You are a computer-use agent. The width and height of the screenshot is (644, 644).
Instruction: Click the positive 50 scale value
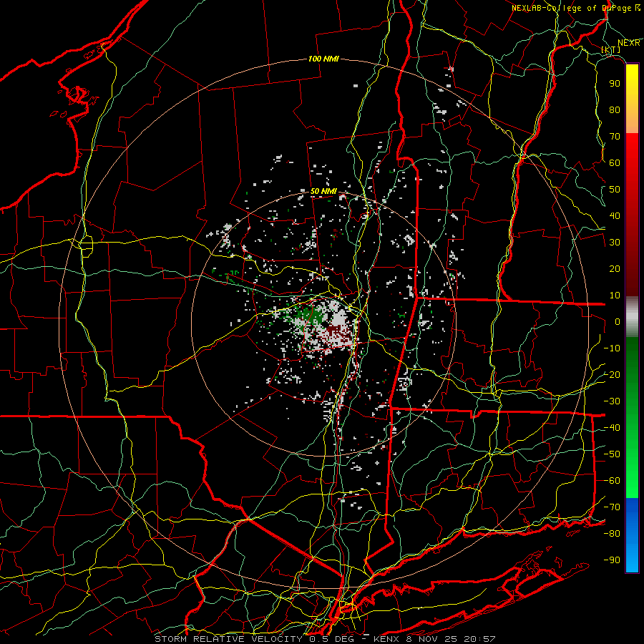coord(615,190)
